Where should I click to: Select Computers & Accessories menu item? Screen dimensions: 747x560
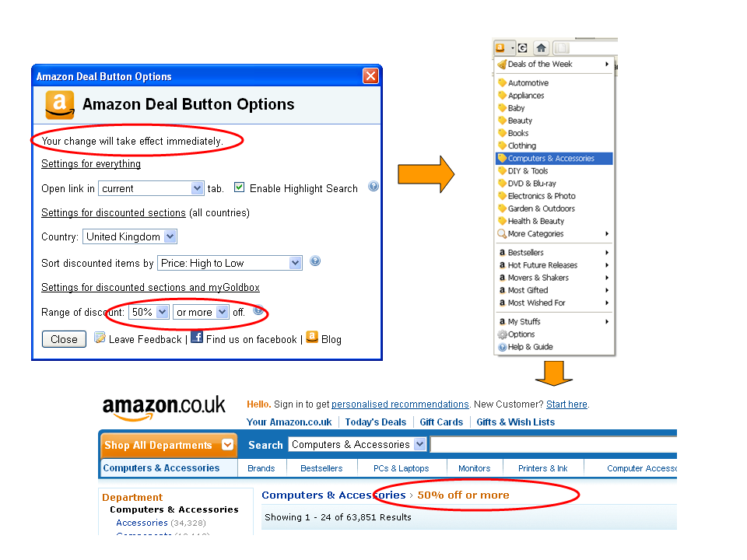pyautogui.click(x=551, y=159)
